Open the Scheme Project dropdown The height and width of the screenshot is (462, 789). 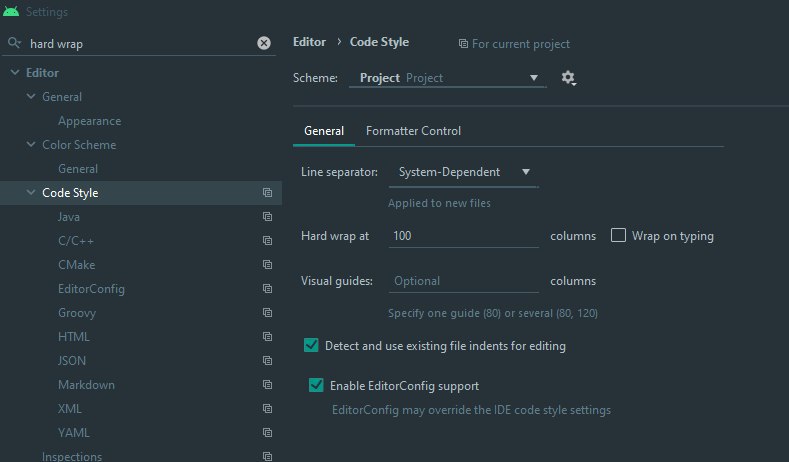(447, 78)
